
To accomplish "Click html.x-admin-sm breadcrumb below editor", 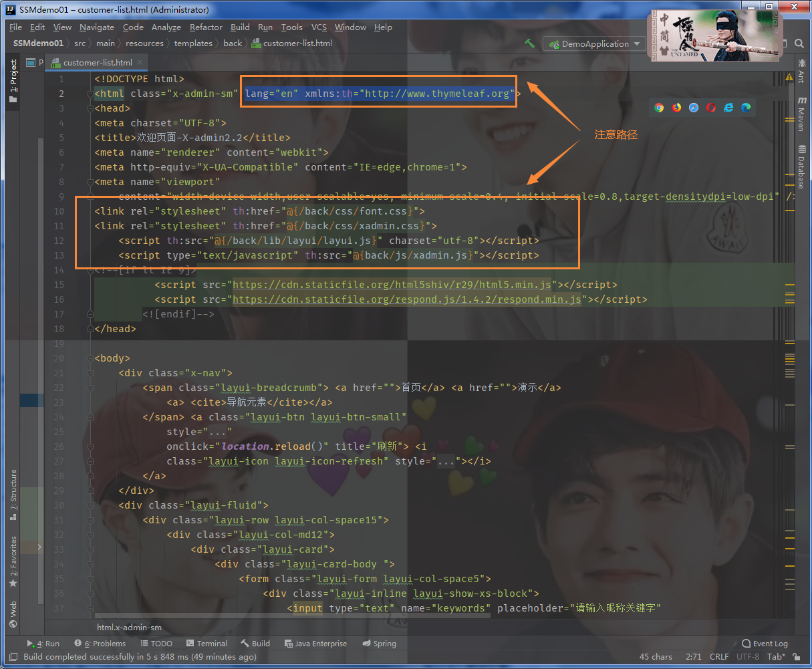I will [129, 628].
